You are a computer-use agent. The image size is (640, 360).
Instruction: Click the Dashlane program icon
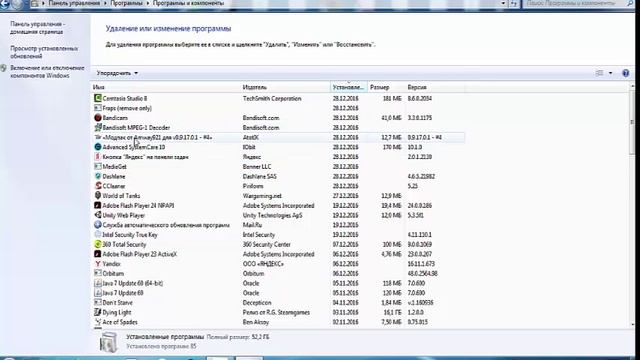[x=98, y=176]
